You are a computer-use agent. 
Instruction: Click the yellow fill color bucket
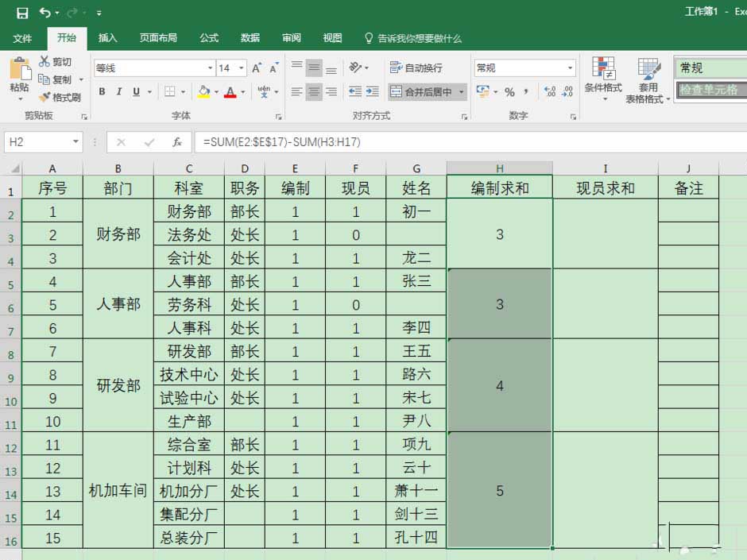pyautogui.click(x=204, y=92)
